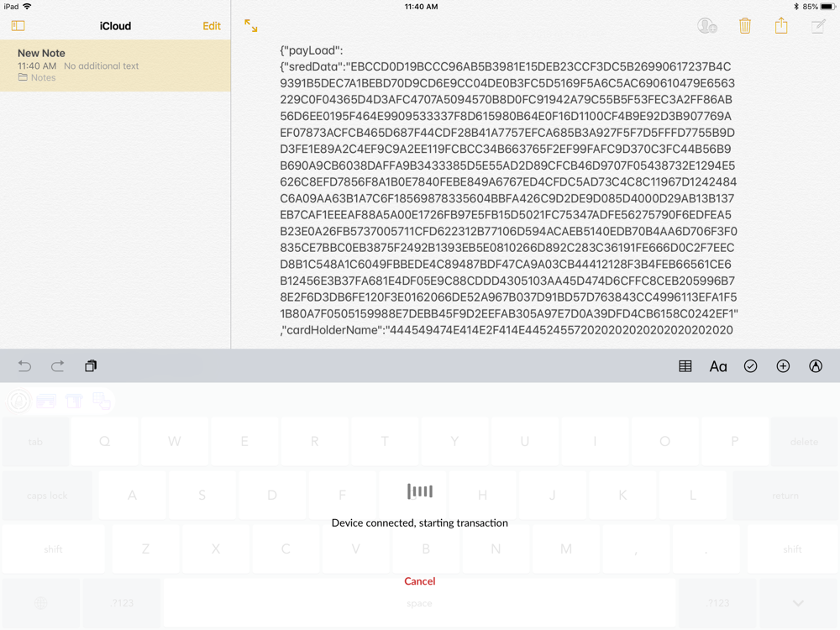840x630 pixels.
Task: Tap Edit in iCloud list
Action: [x=212, y=26]
